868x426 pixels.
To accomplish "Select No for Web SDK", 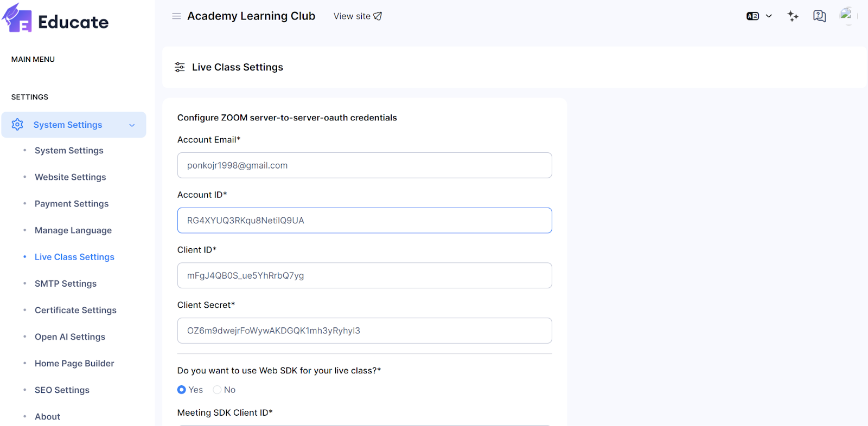I will [x=218, y=390].
